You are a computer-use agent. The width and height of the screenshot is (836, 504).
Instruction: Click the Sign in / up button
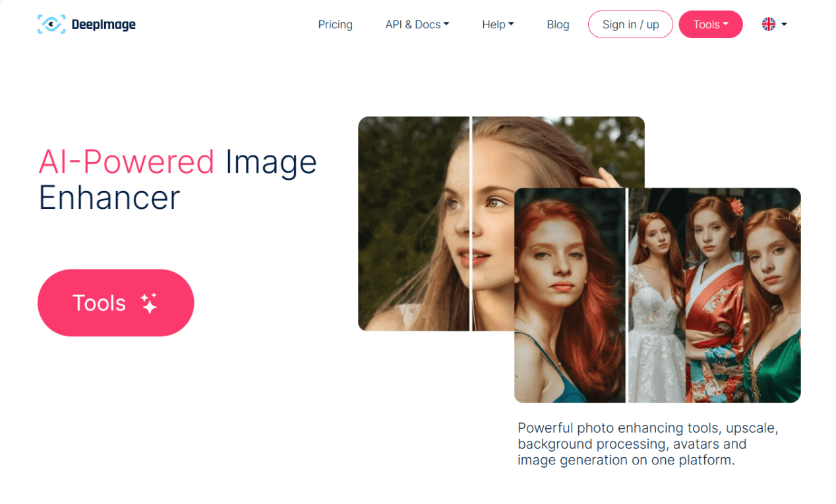(630, 24)
